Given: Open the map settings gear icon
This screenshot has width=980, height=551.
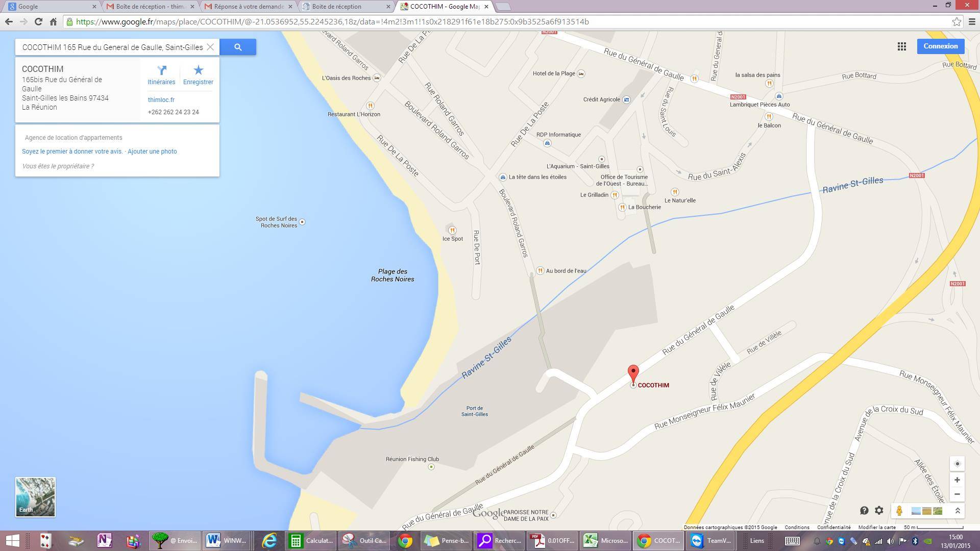Looking at the screenshot, I should tap(879, 511).
